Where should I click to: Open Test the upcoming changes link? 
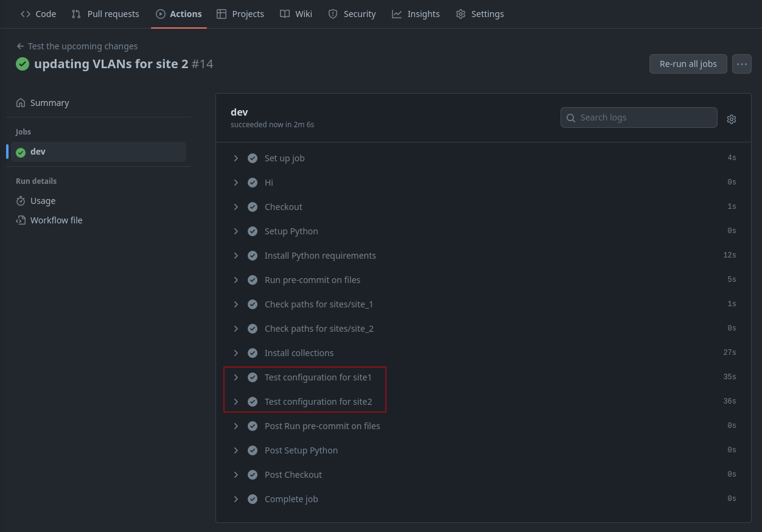tap(83, 46)
